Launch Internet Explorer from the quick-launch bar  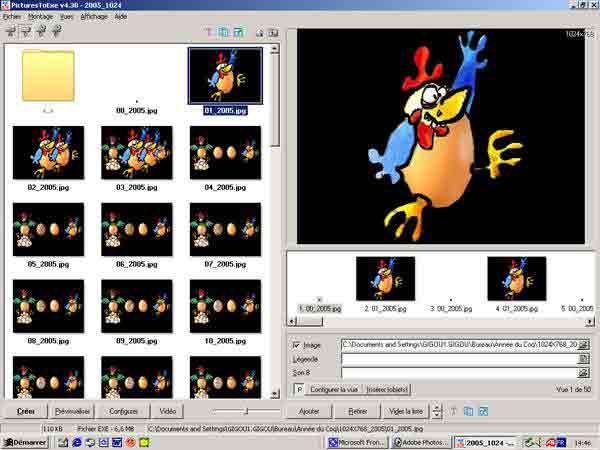coord(77,443)
